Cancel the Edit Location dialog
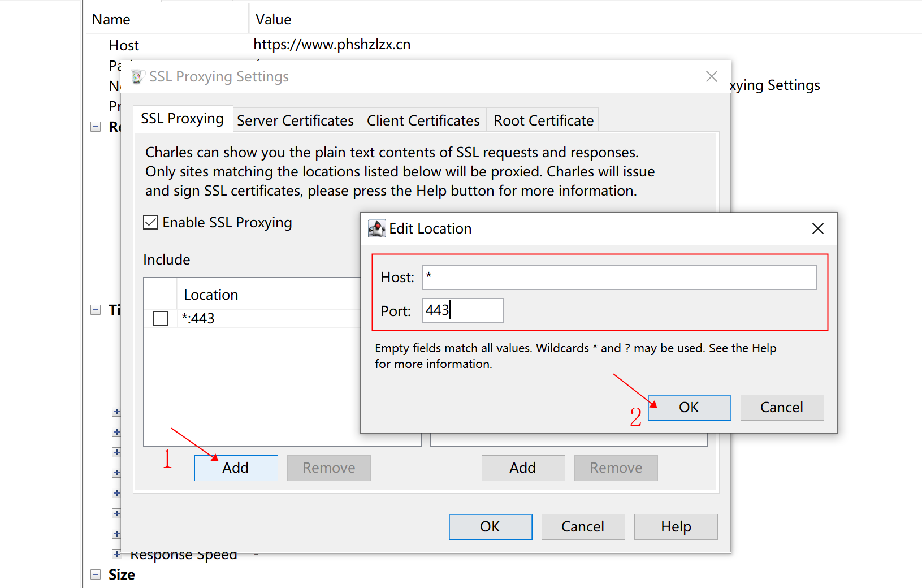 pyautogui.click(x=782, y=407)
